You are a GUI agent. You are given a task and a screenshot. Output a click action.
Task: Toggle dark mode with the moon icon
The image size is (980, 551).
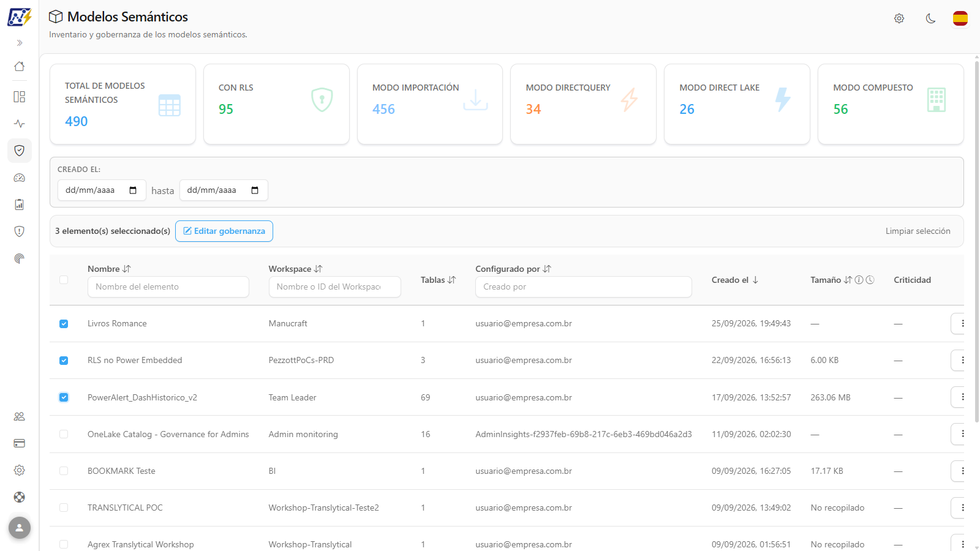click(930, 18)
